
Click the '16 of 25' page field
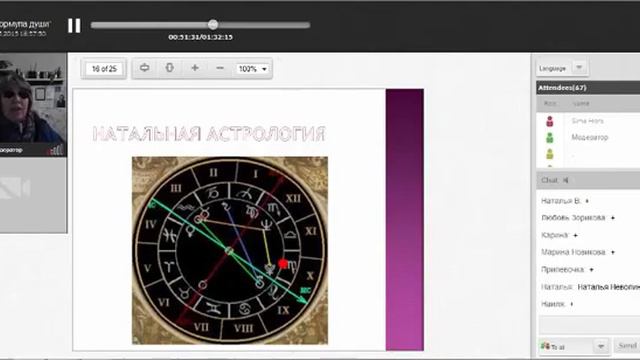coord(104,69)
